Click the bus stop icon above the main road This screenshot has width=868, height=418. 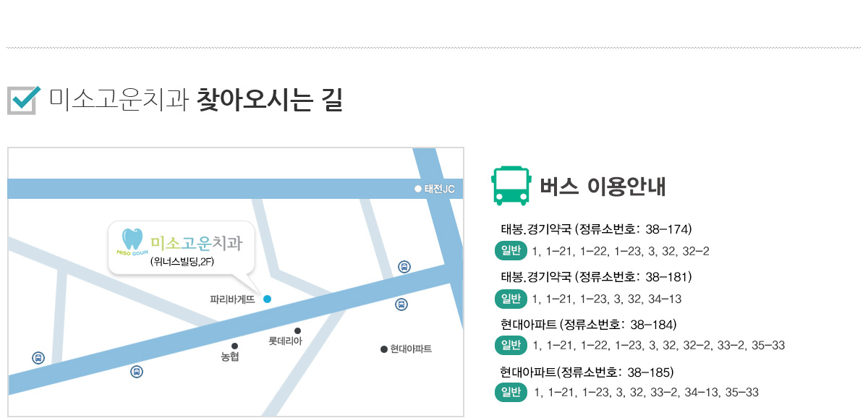click(404, 267)
